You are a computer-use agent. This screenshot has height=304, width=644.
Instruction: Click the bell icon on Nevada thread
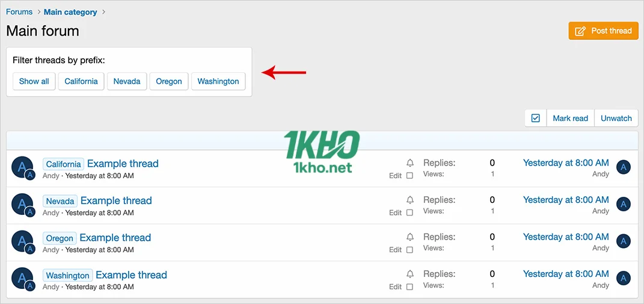410,200
